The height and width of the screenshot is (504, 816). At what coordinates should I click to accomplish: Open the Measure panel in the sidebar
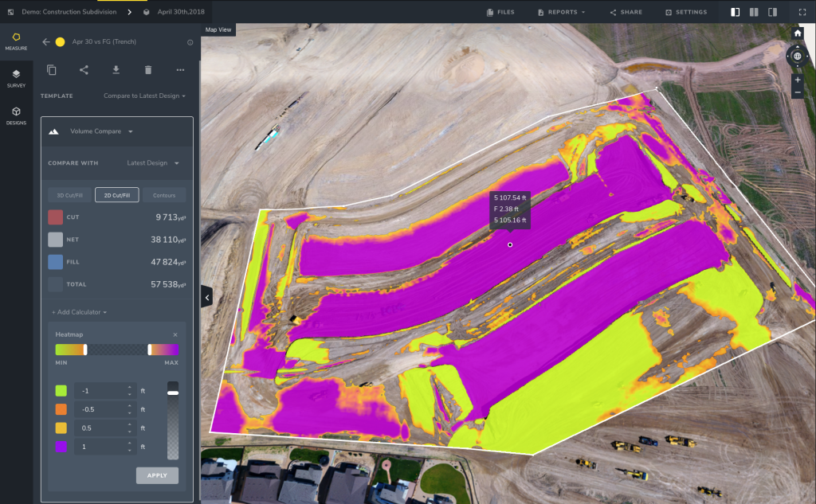[x=16, y=41]
